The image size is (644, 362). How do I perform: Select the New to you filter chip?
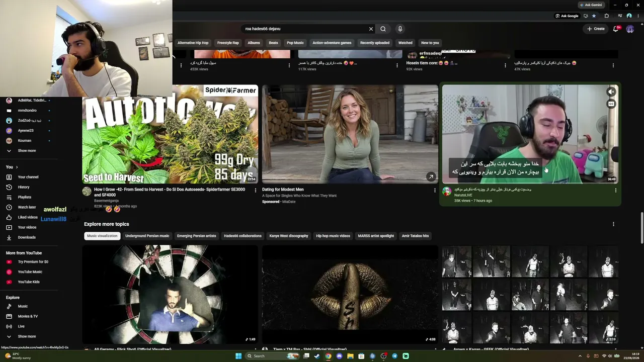tap(430, 43)
